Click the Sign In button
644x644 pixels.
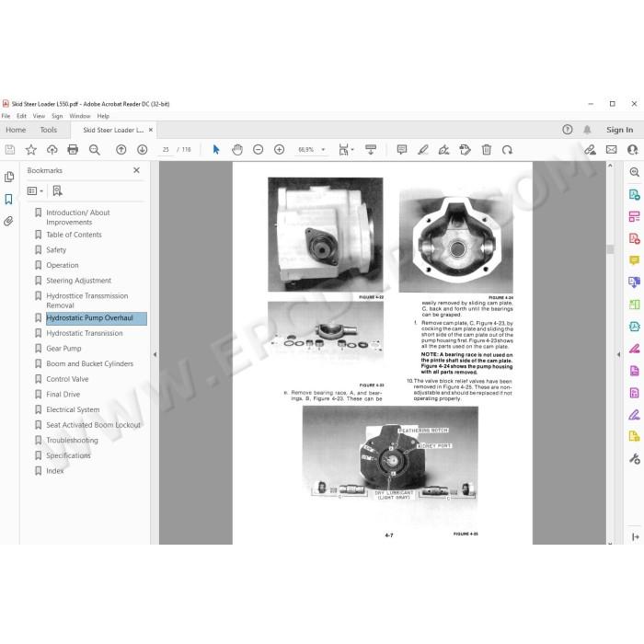click(x=619, y=130)
